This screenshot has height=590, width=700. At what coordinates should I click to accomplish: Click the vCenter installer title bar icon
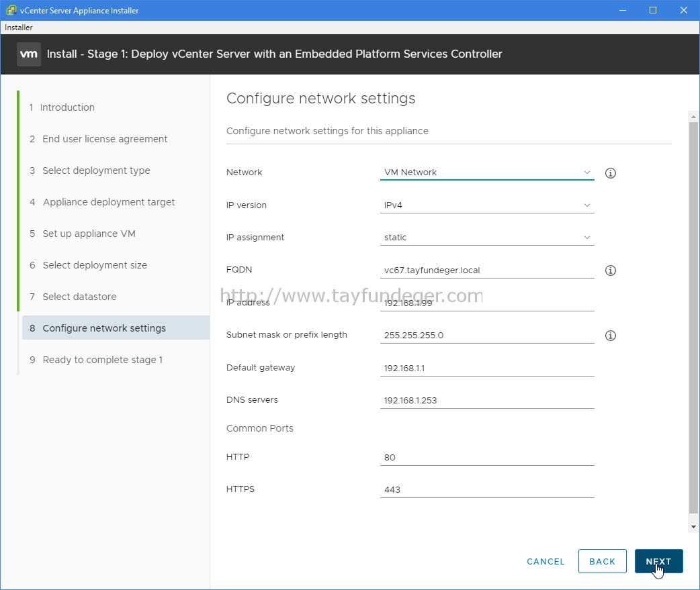click(11, 10)
